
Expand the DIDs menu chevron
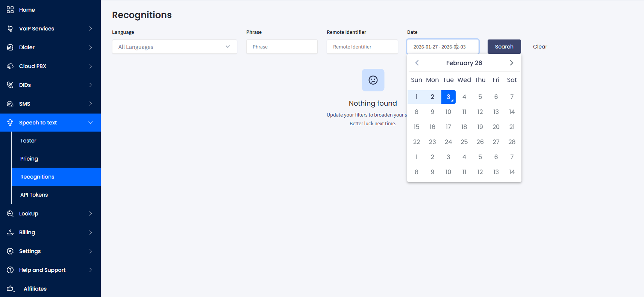pos(91,85)
